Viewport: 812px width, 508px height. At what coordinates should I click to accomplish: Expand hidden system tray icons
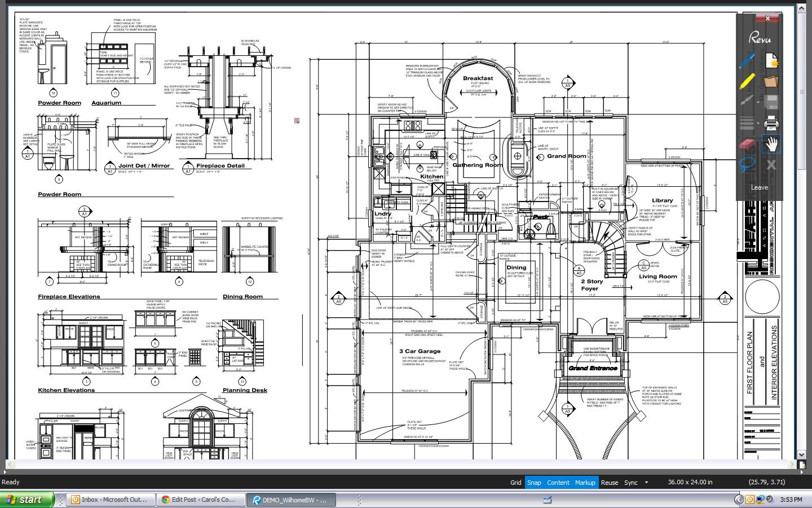[x=739, y=500]
